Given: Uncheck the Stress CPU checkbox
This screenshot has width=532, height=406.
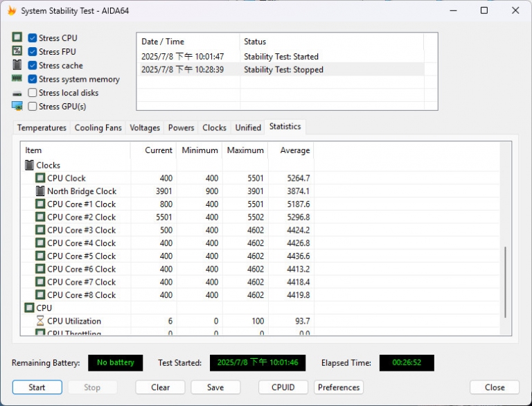Looking at the screenshot, I should (x=33, y=37).
